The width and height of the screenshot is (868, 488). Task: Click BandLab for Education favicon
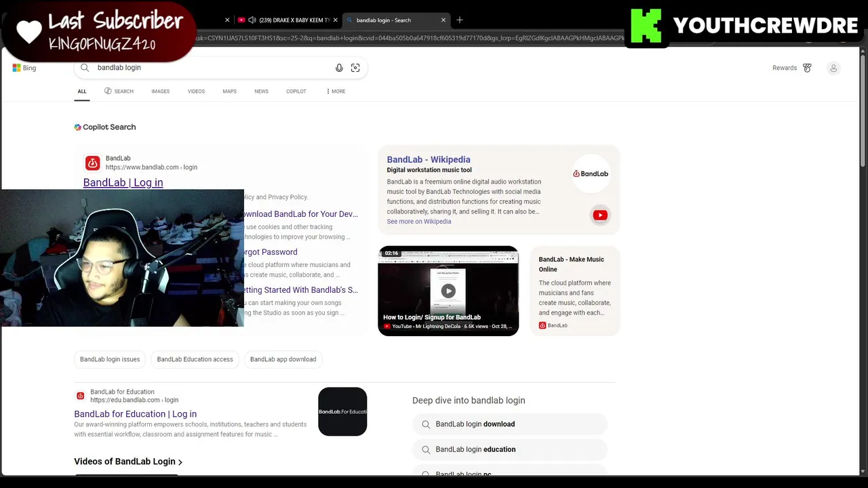click(x=80, y=396)
